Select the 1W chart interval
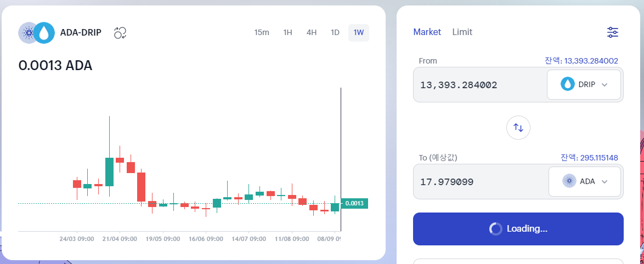The height and width of the screenshot is (264, 644). (359, 32)
